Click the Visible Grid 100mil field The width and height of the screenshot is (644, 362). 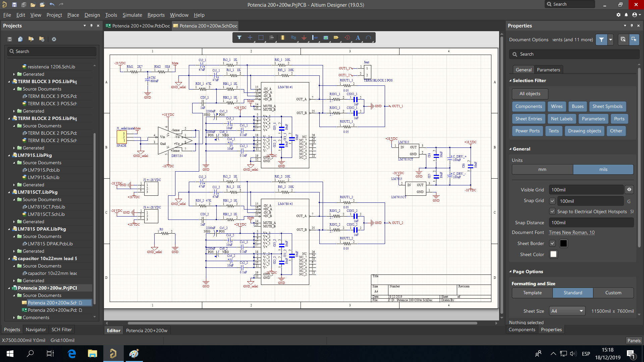(586, 190)
